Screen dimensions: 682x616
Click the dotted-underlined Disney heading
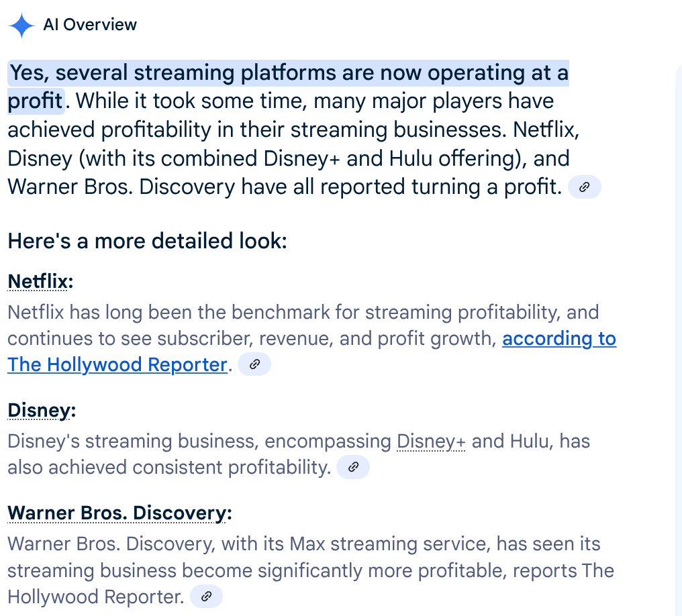coord(39,410)
